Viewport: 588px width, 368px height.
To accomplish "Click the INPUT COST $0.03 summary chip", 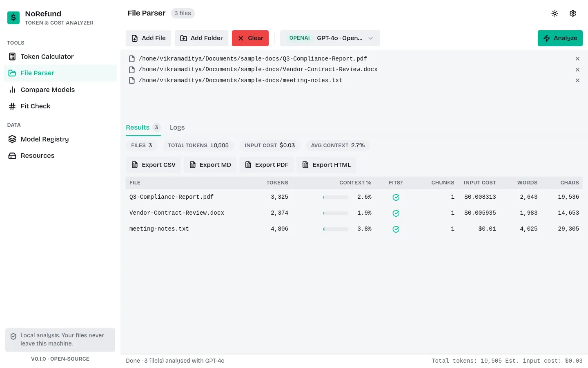I will click(x=270, y=146).
